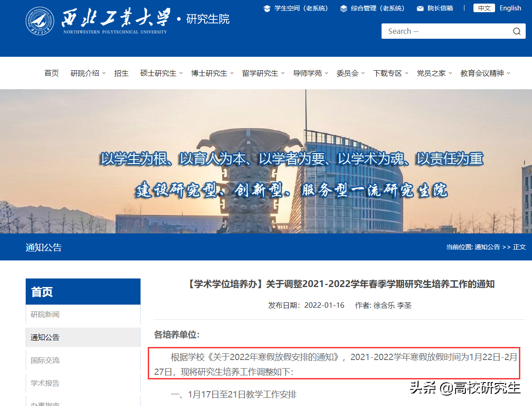This screenshot has height=406, width=532.
Task: Open the 留学研究生 dropdown
Action: click(x=260, y=73)
